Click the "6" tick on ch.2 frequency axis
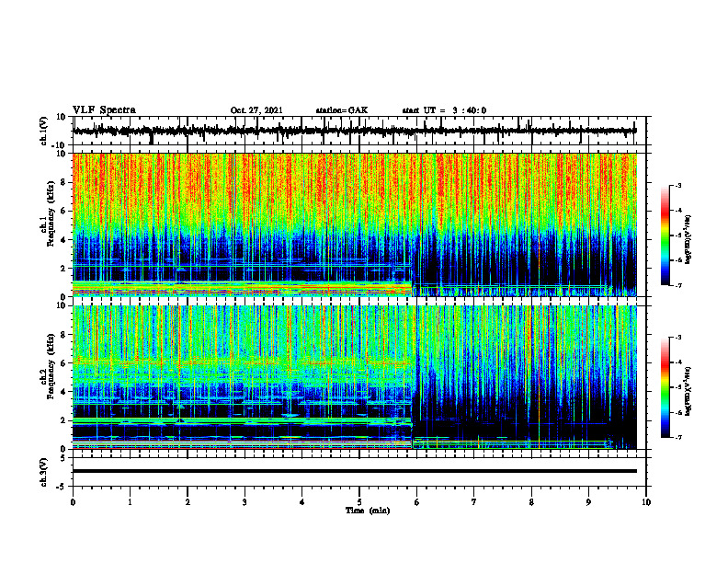Screen dimensions: 728x563 (64, 363)
